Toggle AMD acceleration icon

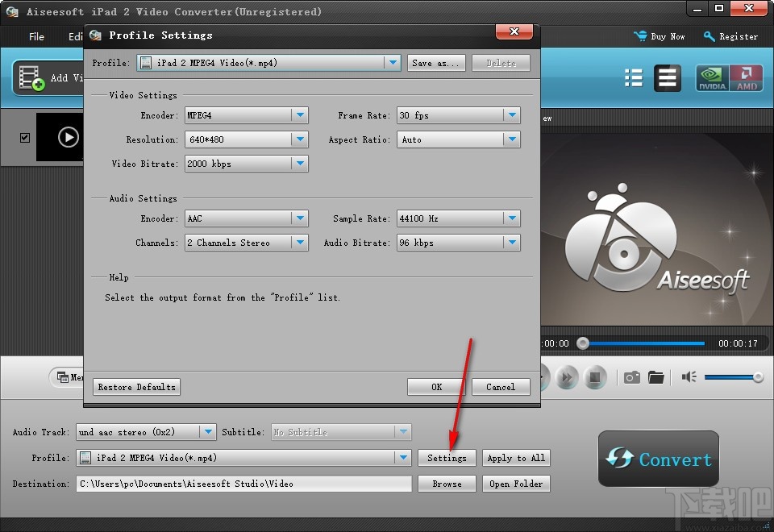[x=746, y=78]
